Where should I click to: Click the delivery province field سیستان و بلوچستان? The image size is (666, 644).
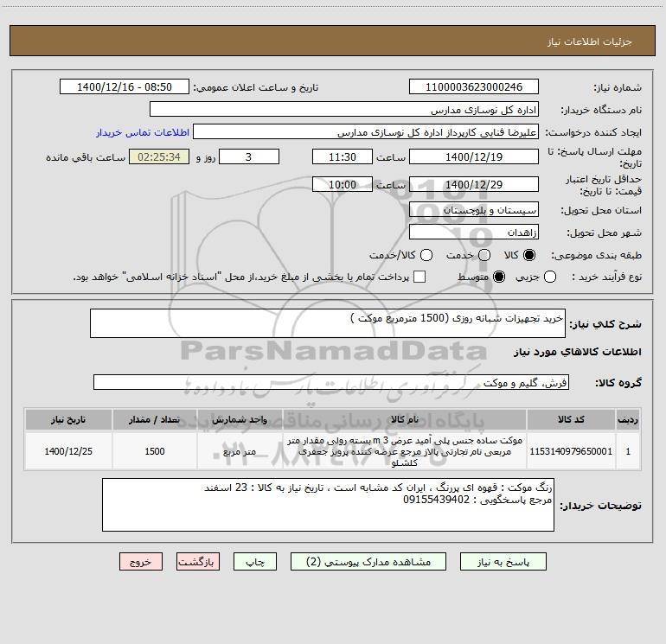(474, 209)
